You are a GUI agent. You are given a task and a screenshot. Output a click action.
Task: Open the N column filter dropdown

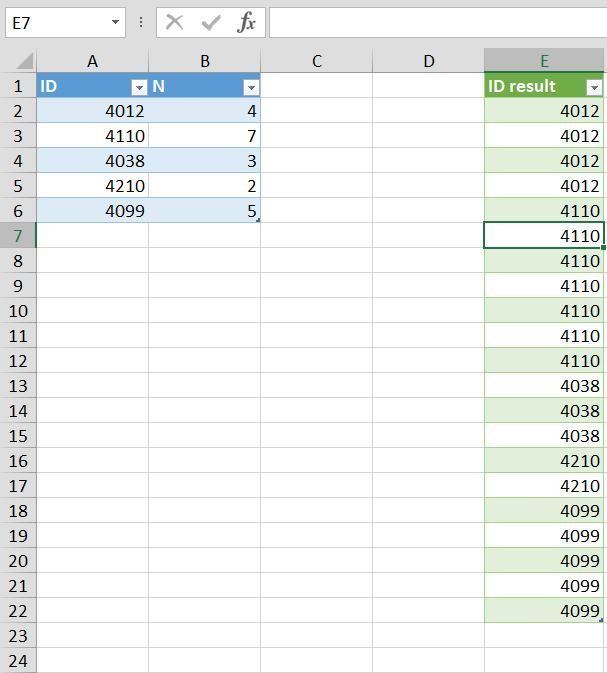[x=251, y=88]
